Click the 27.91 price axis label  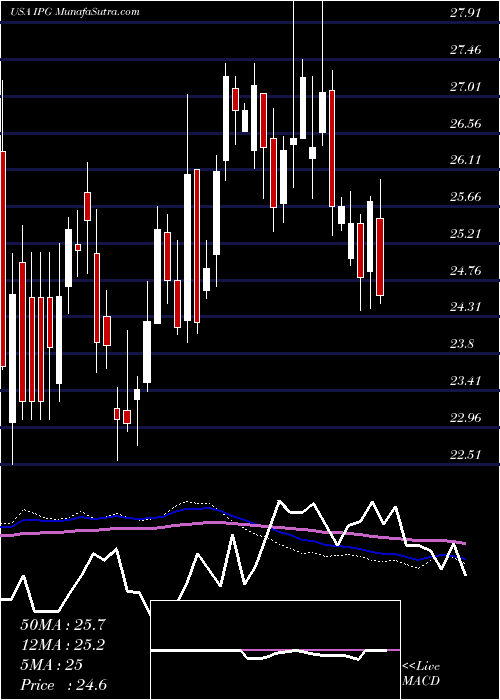(x=466, y=13)
